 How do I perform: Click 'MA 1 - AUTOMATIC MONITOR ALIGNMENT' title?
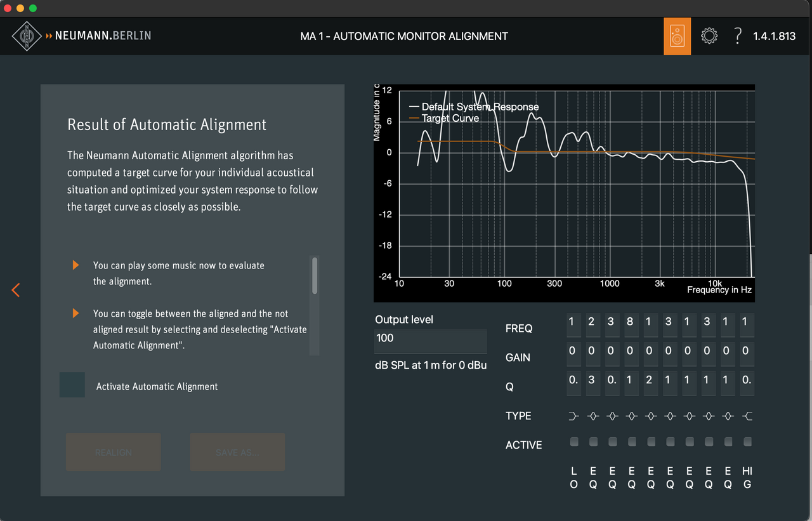(404, 36)
